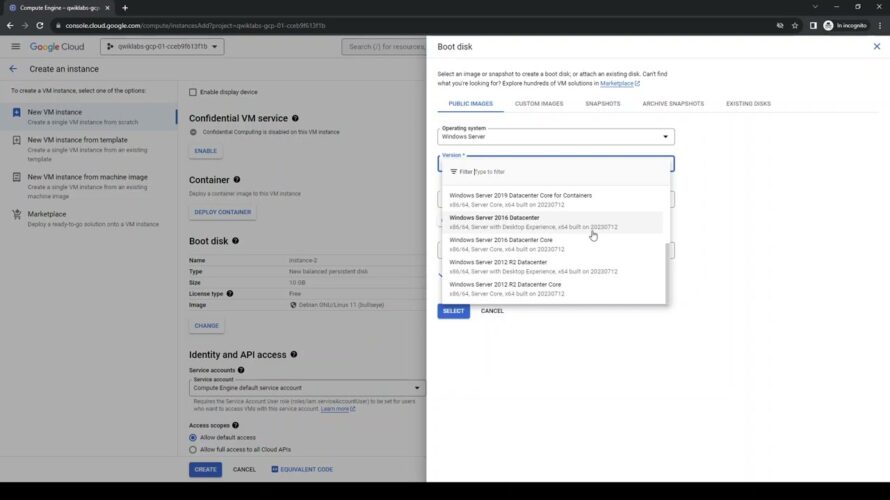Screen dimensions: 890x500
Task: Select New VM instance option
Action: tap(89, 117)
